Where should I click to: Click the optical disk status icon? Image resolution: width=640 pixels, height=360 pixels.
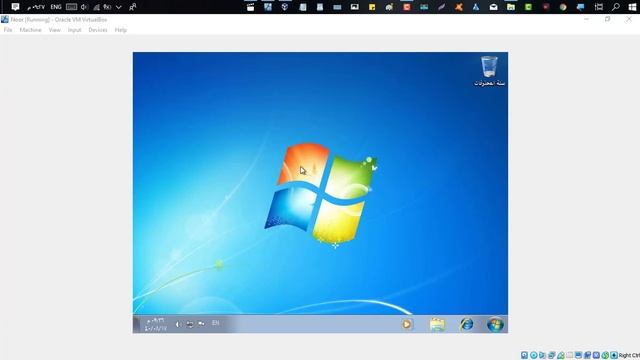click(534, 355)
